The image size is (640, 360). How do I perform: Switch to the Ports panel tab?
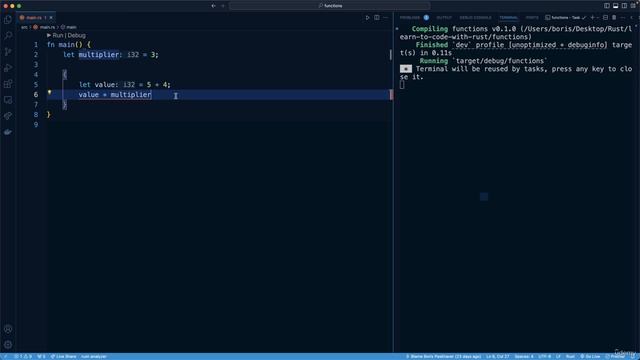coord(532,18)
